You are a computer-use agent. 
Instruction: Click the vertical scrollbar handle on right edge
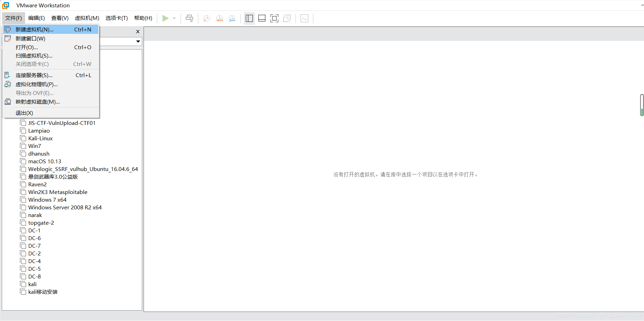click(642, 105)
